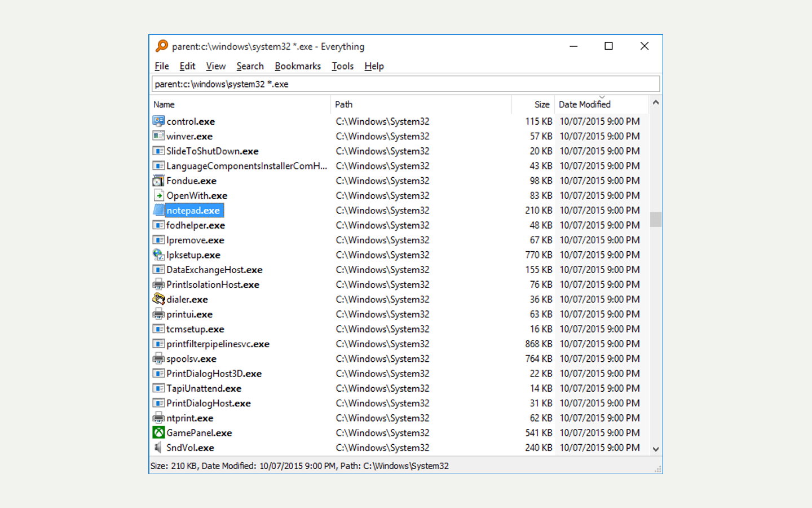
Task: Select the winver.exe file name
Action: 189,136
